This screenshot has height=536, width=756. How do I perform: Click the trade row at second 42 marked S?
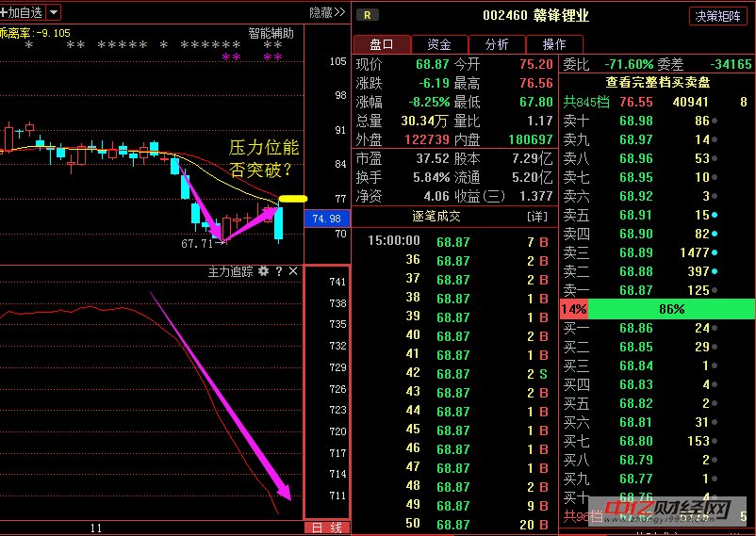457,374
